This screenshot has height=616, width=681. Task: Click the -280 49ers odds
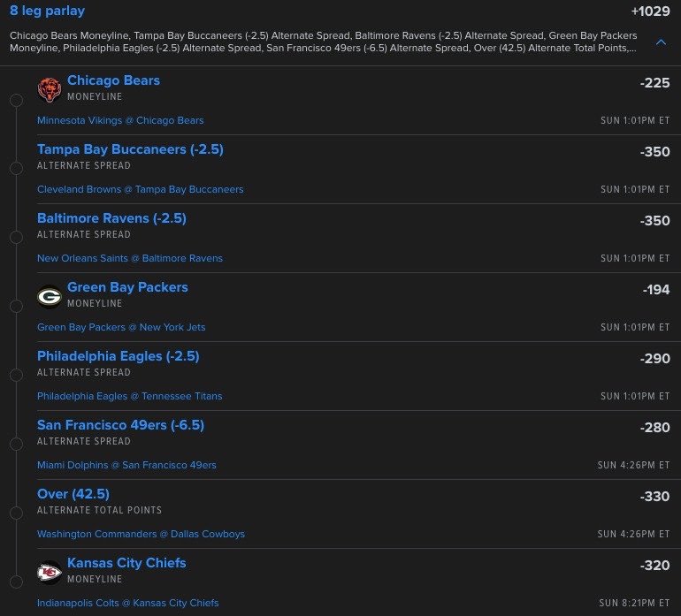[x=655, y=428]
